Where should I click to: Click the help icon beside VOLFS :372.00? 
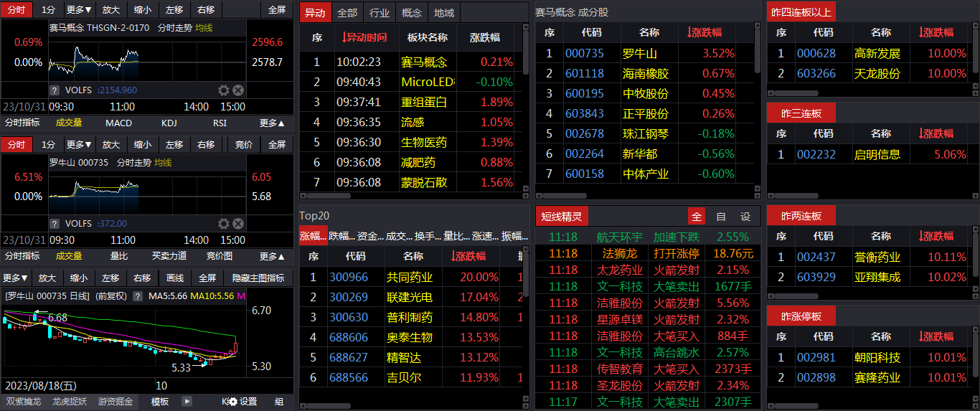(55, 224)
